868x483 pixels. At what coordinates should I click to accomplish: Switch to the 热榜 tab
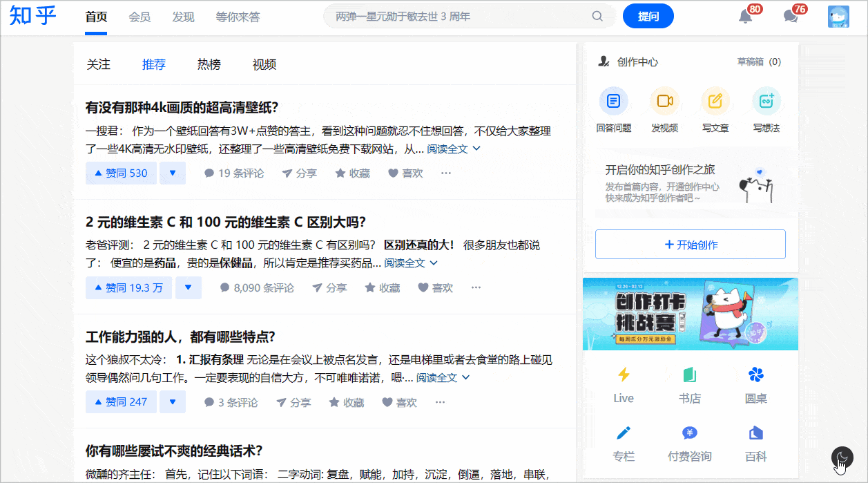(x=209, y=64)
